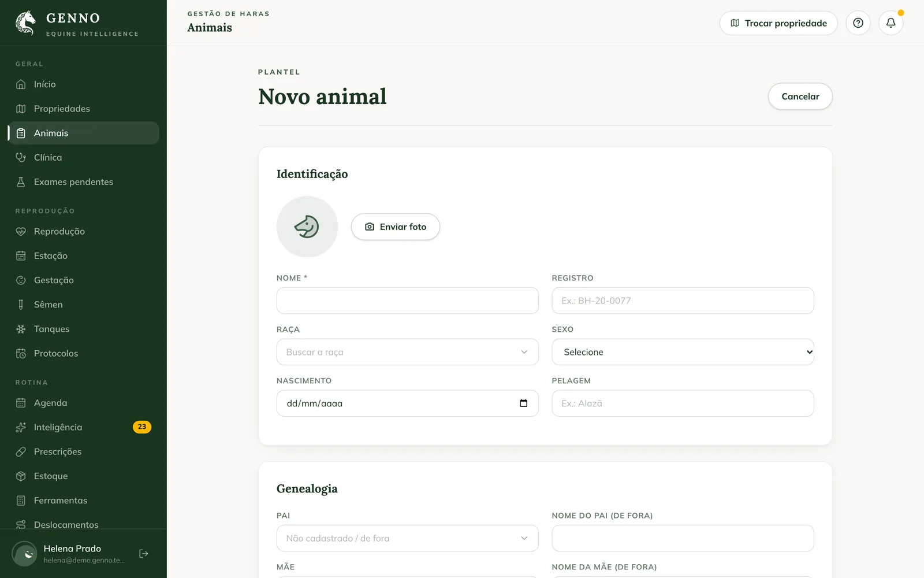This screenshot has width=924, height=578.
Task: Click the Cancelar button
Action: pos(800,97)
